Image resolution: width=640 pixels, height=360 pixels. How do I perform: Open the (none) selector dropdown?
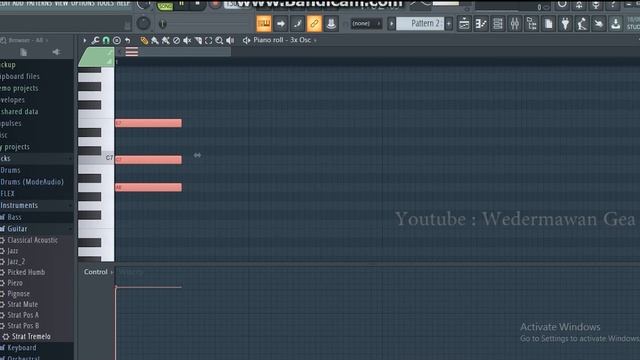coord(366,24)
